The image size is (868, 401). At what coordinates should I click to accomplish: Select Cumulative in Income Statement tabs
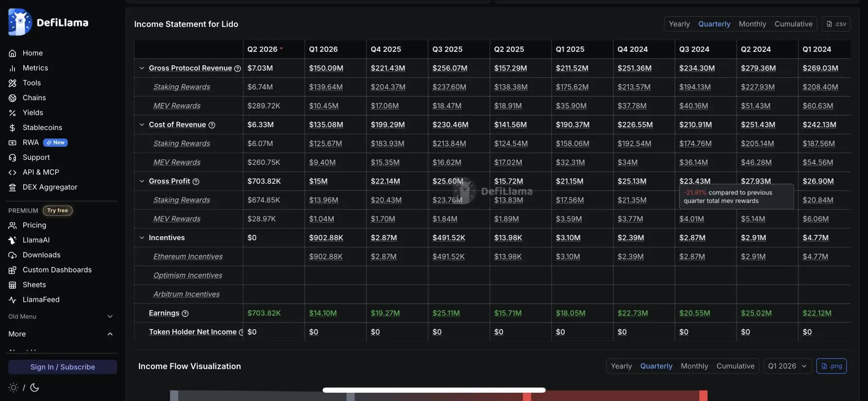[793, 24]
